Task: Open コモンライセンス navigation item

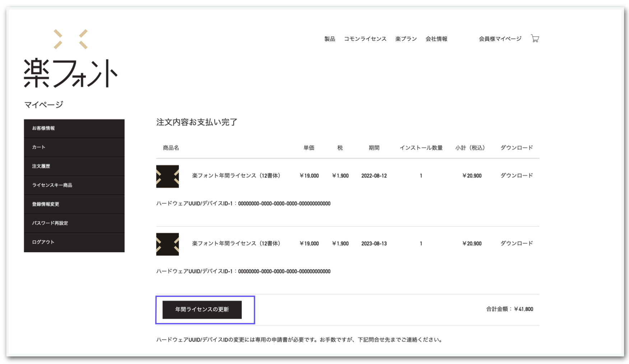Action: [x=365, y=39]
